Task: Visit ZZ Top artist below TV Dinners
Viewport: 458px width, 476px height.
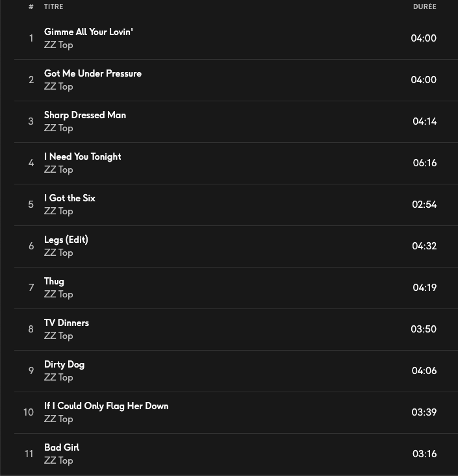Action: [58, 336]
